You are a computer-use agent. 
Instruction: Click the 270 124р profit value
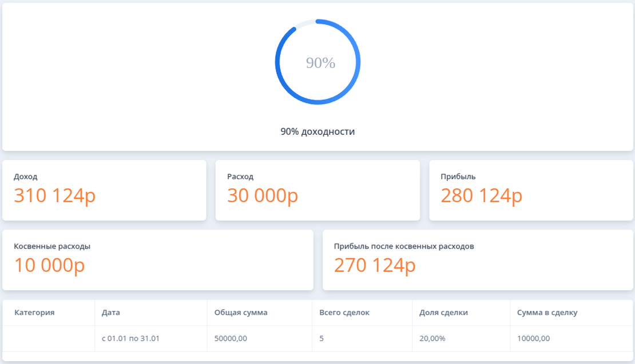point(375,266)
